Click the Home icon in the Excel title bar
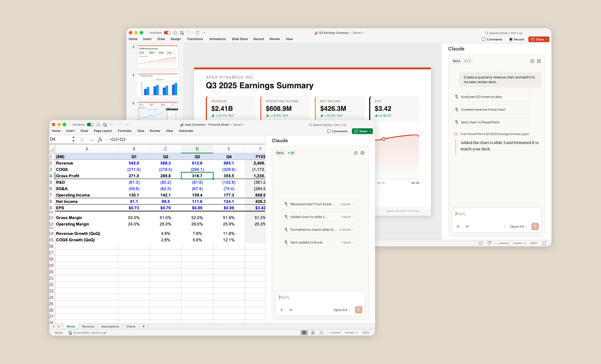The width and height of the screenshot is (601, 364). pos(98,125)
